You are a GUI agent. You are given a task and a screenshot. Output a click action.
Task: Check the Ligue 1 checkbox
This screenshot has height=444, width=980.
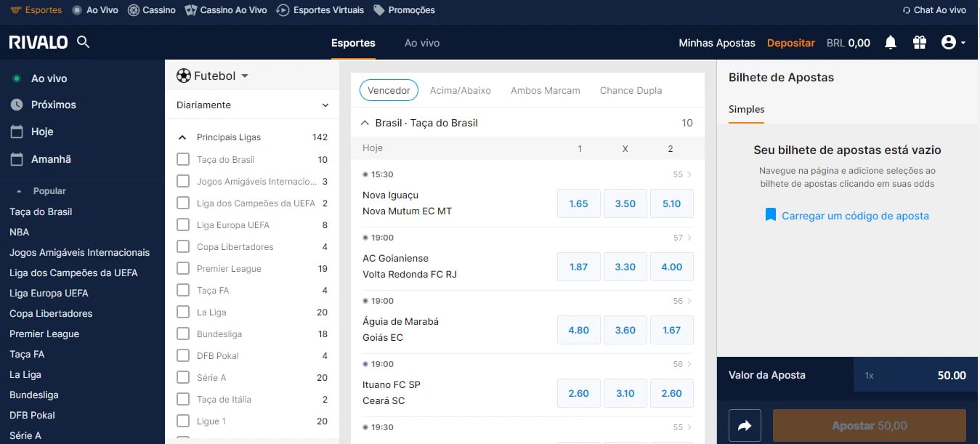pyautogui.click(x=183, y=421)
